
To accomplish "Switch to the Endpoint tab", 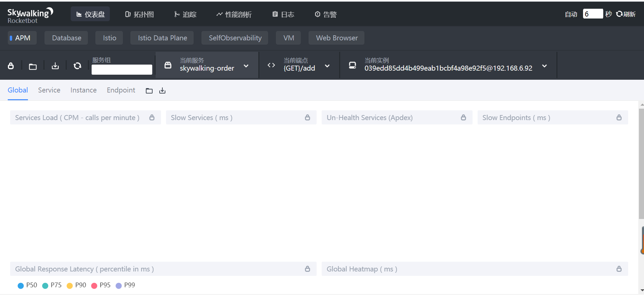I will tap(121, 90).
